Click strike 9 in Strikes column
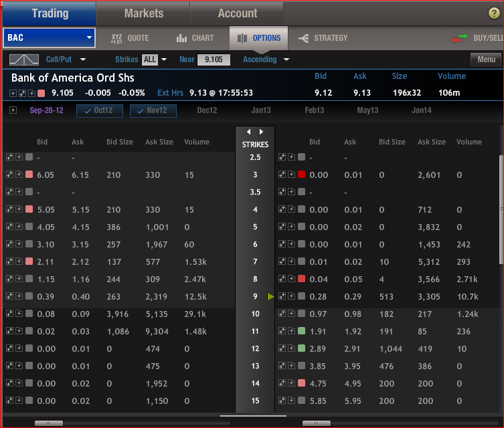The height and width of the screenshot is (428, 504). 255,296
